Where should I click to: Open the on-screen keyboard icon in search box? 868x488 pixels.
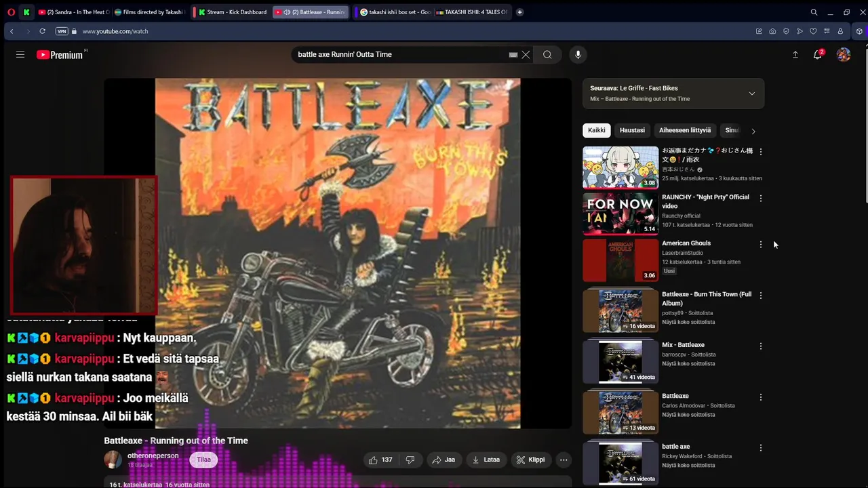click(x=513, y=55)
